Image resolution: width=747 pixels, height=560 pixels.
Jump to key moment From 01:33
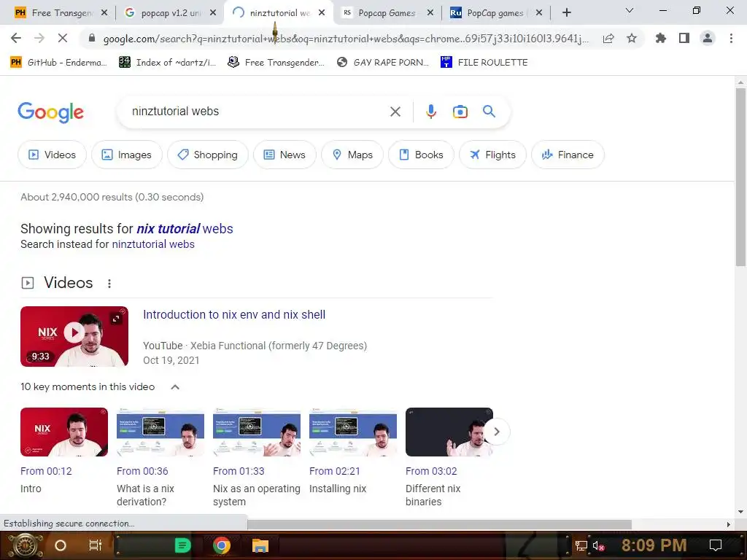[x=239, y=471]
